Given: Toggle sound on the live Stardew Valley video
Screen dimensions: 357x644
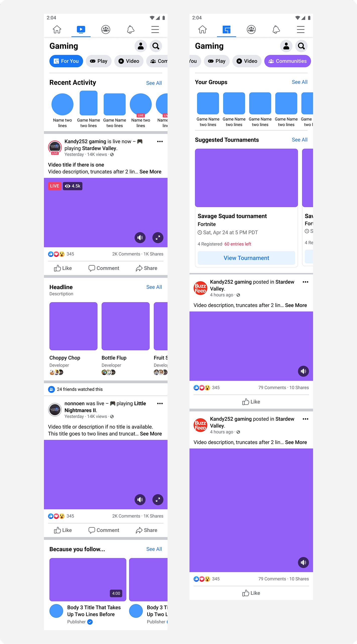Looking at the screenshot, I should point(140,237).
